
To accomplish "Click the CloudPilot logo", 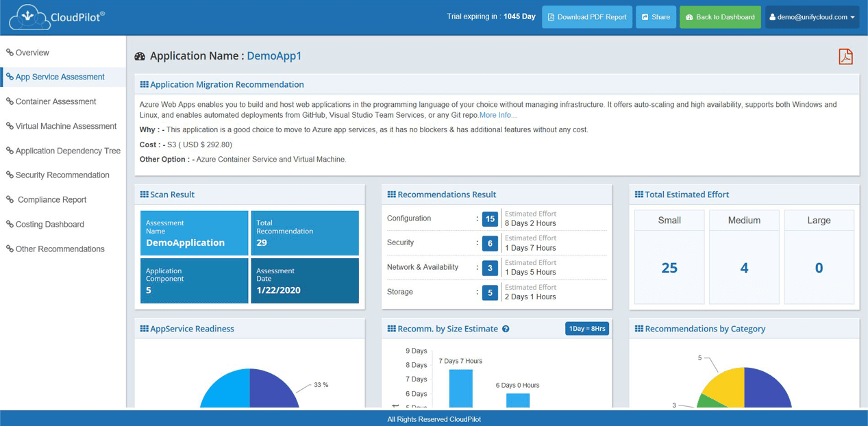I will [x=57, y=17].
